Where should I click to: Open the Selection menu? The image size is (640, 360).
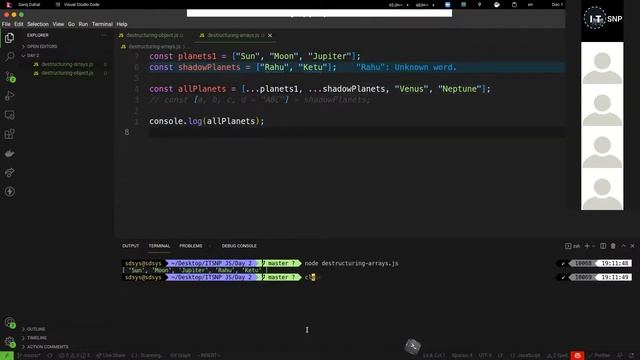coord(38,24)
